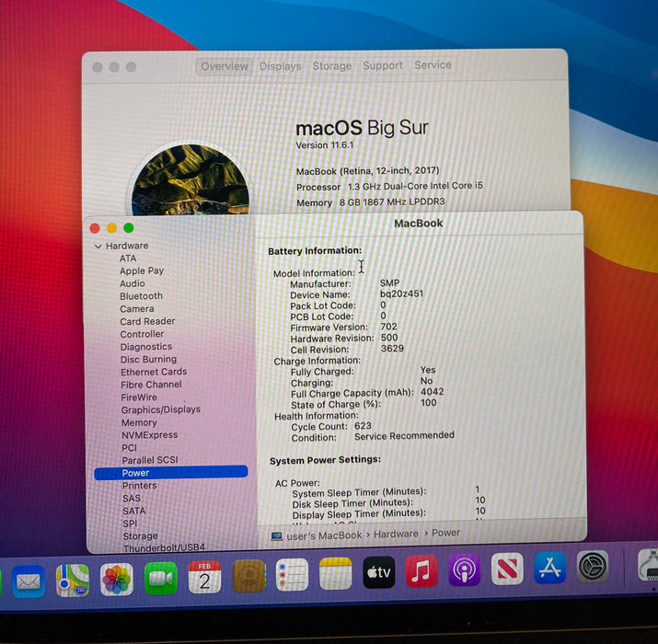This screenshot has width=658, height=644.
Task: Click the macOS Big Sur round logo image
Action: coord(190,180)
